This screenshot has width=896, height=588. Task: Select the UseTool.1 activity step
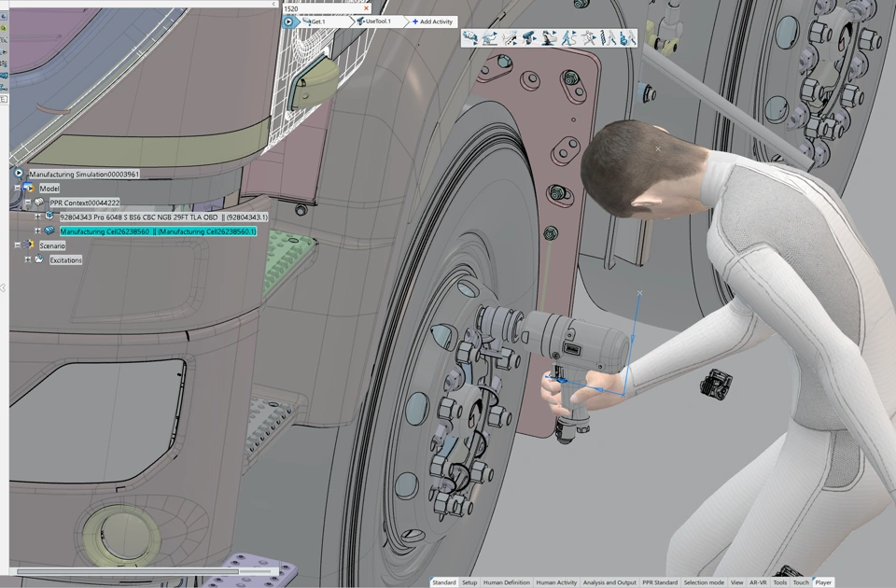coord(377,21)
